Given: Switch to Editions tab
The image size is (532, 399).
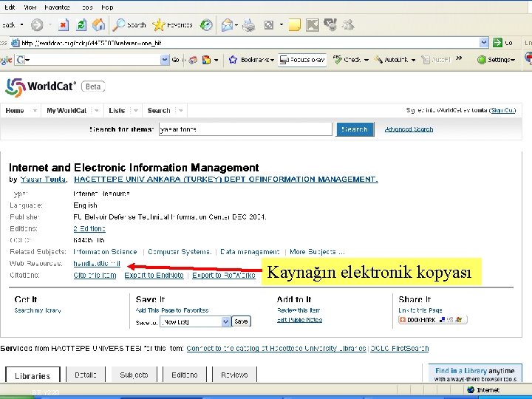Looking at the screenshot, I should (x=185, y=375).
